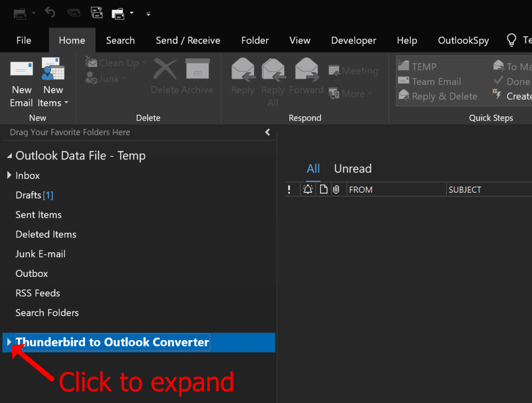Switch to the Unread message filter
Viewport: 532px width, 403px height.
point(353,168)
